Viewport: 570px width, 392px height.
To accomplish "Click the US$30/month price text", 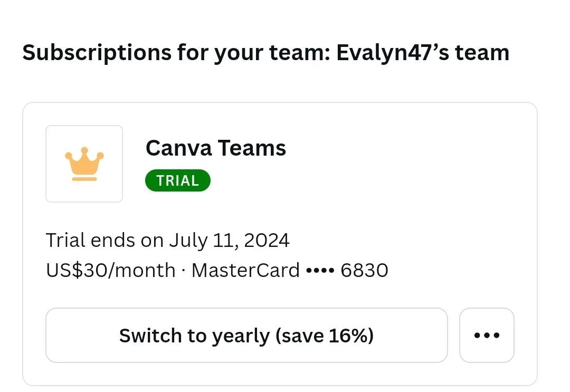I will (x=111, y=271).
